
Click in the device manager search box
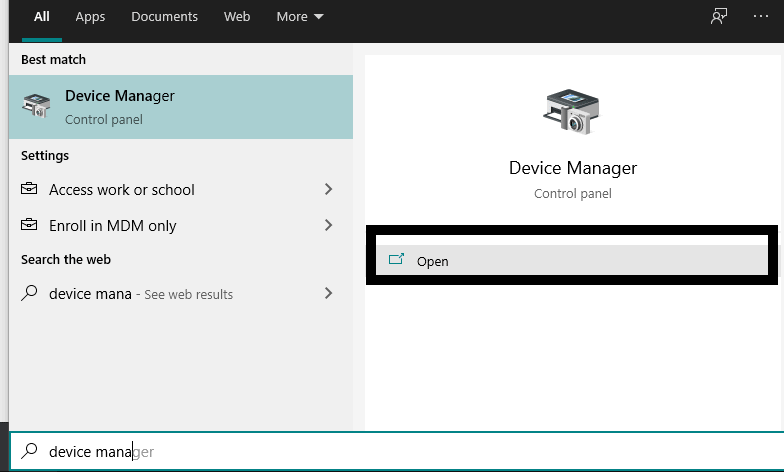(396, 452)
